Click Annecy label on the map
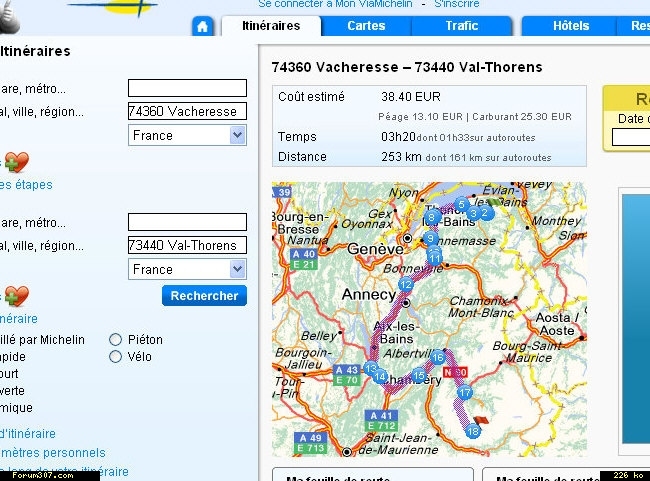Screen dimensions: 650x481 pos(369,295)
